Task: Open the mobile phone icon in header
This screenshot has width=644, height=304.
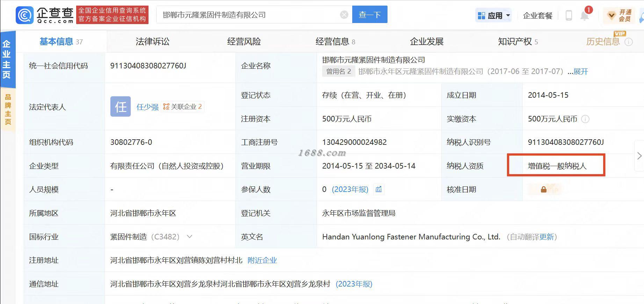Action: (x=569, y=15)
